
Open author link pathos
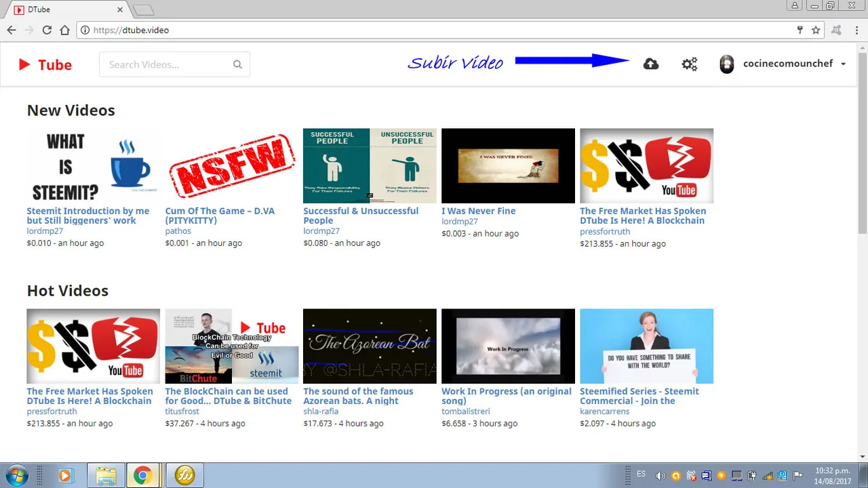[x=178, y=231]
